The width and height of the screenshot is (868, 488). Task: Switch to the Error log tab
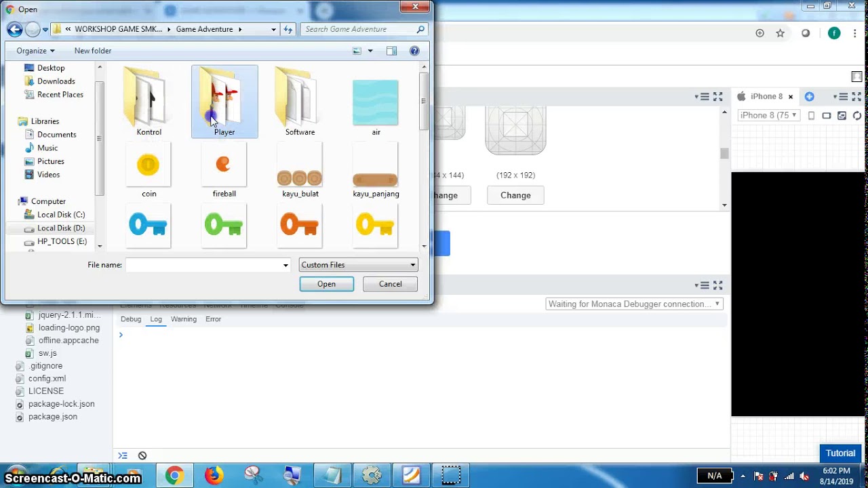[213, 319]
